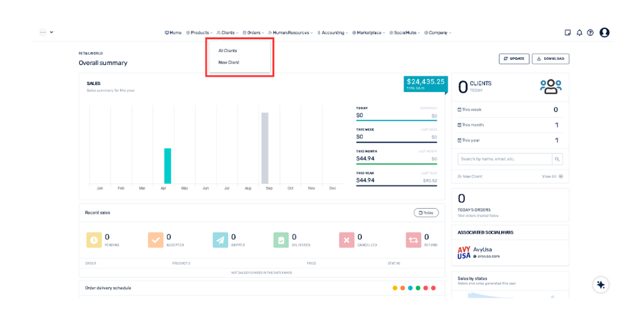Open the user profile avatar
Viewport: 644px width, 322px height.
(x=604, y=32)
